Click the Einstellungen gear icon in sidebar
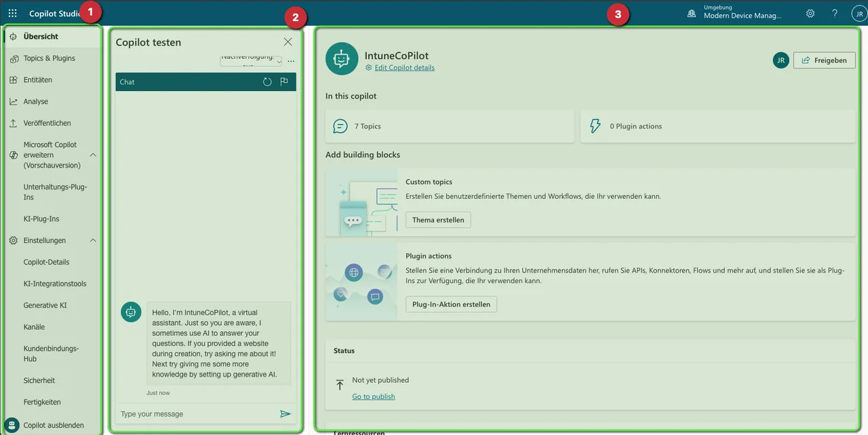Screen dimensions: 868x435 coord(14,241)
